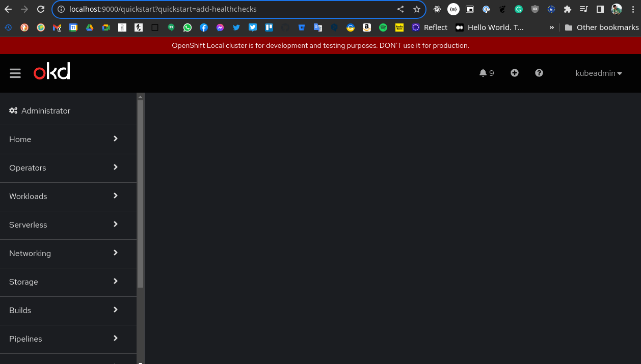Viewport: 641px width, 364px height.
Task: Open the Reflect bookmark
Action: (x=430, y=27)
